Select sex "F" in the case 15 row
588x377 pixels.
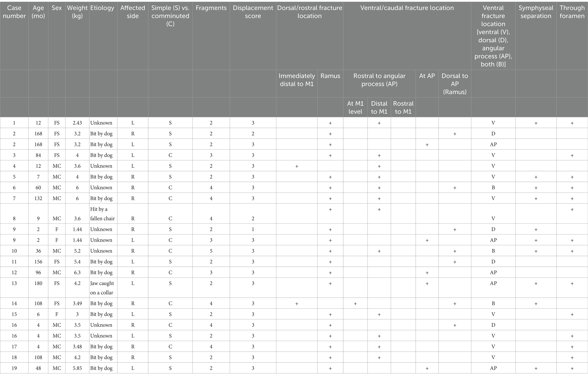[x=57, y=314]
